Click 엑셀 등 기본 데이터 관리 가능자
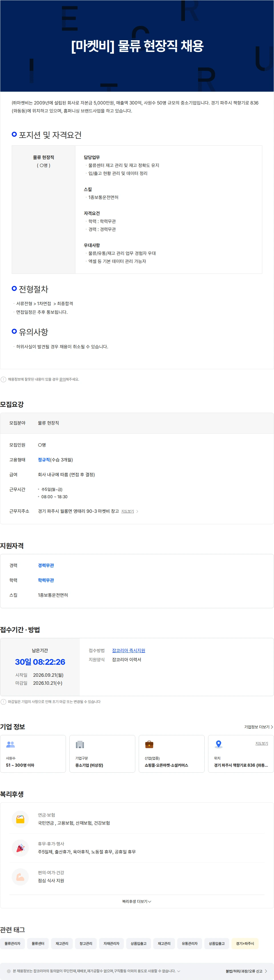Viewport: 274px width, 980px height. (117, 261)
